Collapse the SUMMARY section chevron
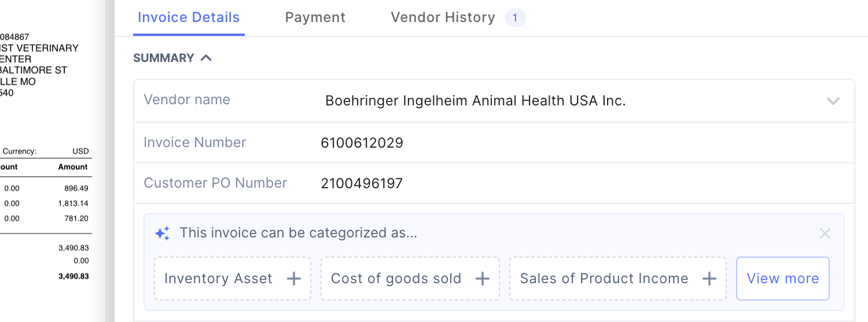Image resolution: width=868 pixels, height=322 pixels. (206, 58)
